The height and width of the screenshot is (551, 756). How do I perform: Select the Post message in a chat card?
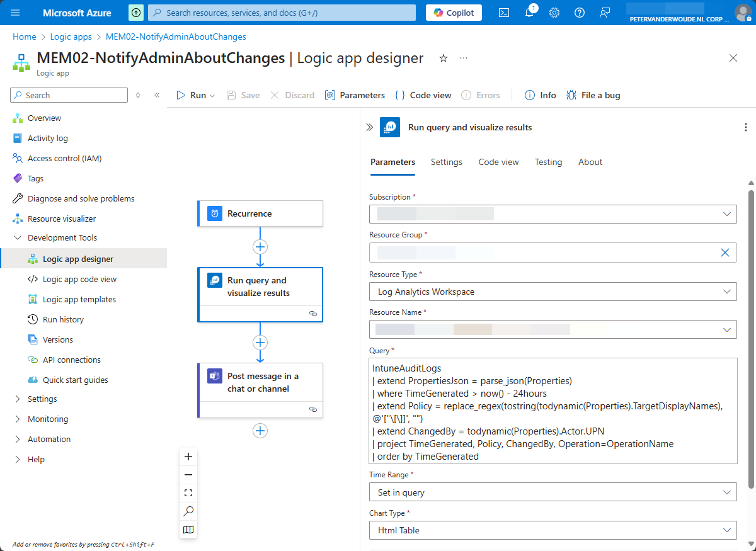coord(260,390)
